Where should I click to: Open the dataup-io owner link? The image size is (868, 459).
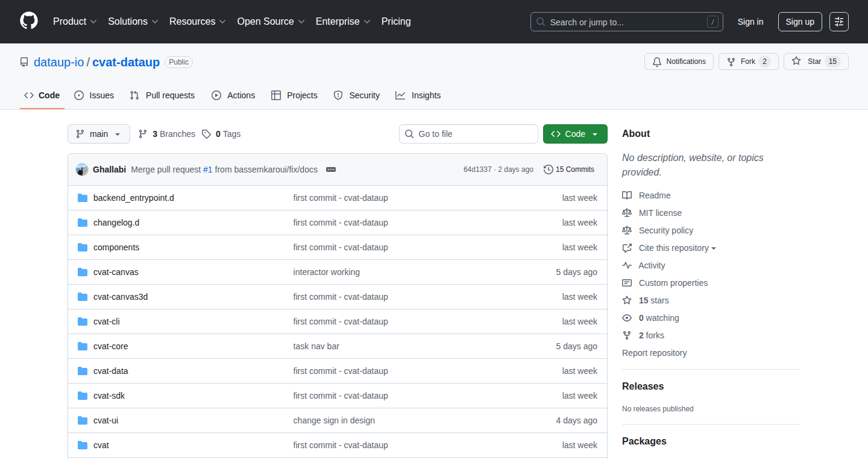tap(59, 62)
